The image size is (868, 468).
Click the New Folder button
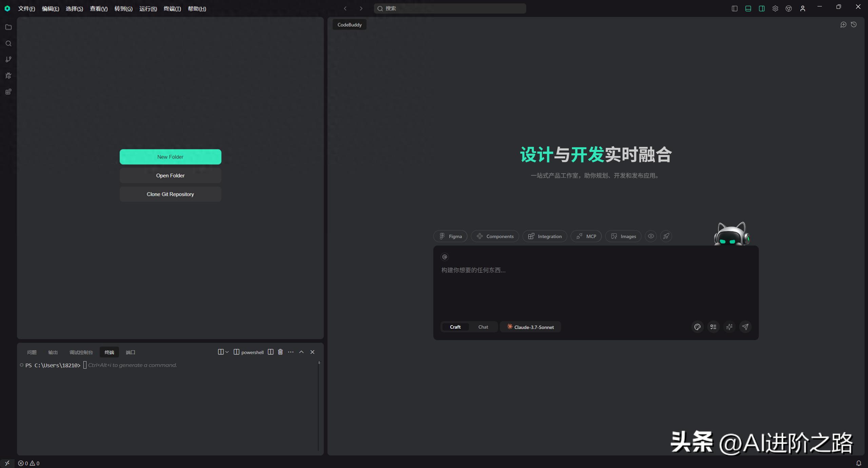170,157
